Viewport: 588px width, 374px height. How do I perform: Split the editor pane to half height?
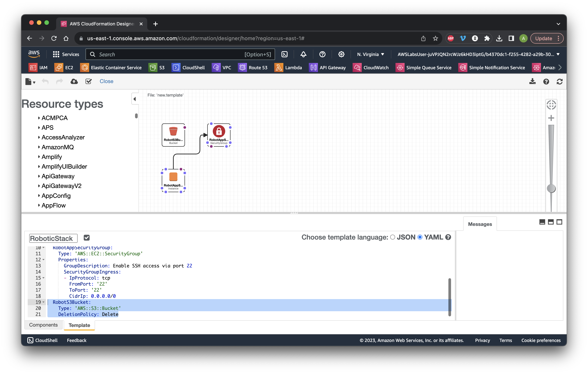click(x=551, y=222)
